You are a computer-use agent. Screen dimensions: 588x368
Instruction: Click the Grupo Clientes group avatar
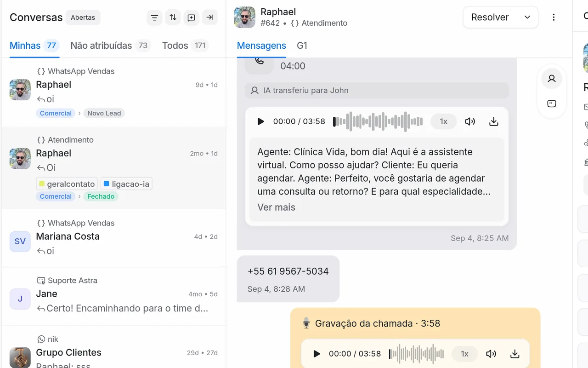tap(20, 357)
